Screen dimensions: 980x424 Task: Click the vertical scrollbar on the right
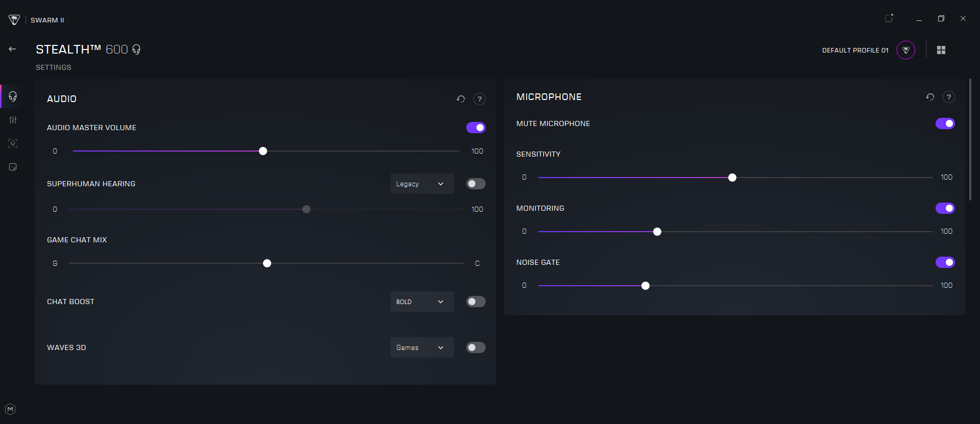click(x=970, y=139)
